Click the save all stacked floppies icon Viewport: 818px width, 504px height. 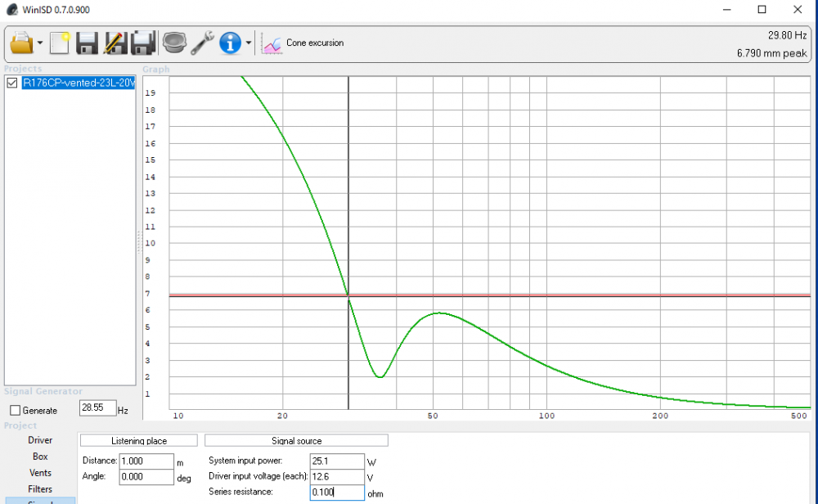tap(144, 43)
